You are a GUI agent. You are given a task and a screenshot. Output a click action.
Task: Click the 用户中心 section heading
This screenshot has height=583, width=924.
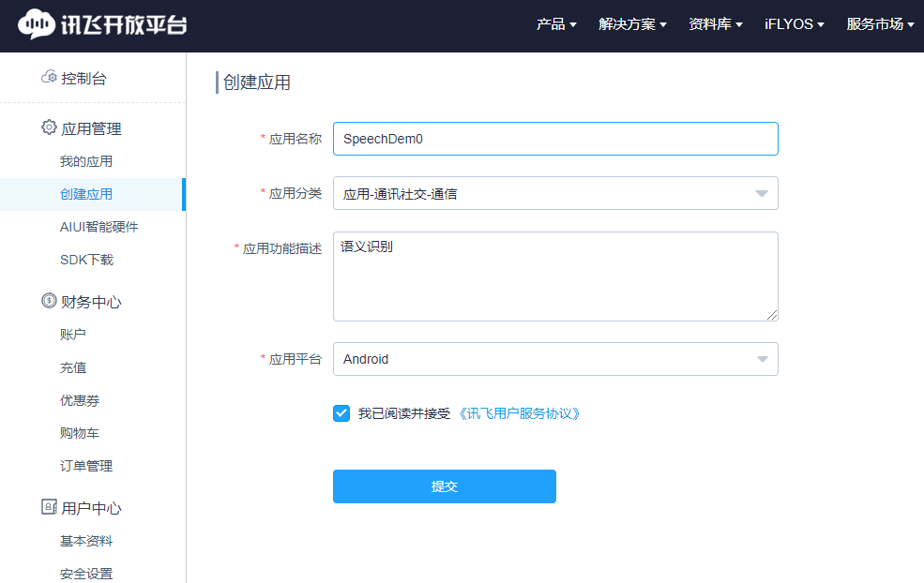(91, 508)
